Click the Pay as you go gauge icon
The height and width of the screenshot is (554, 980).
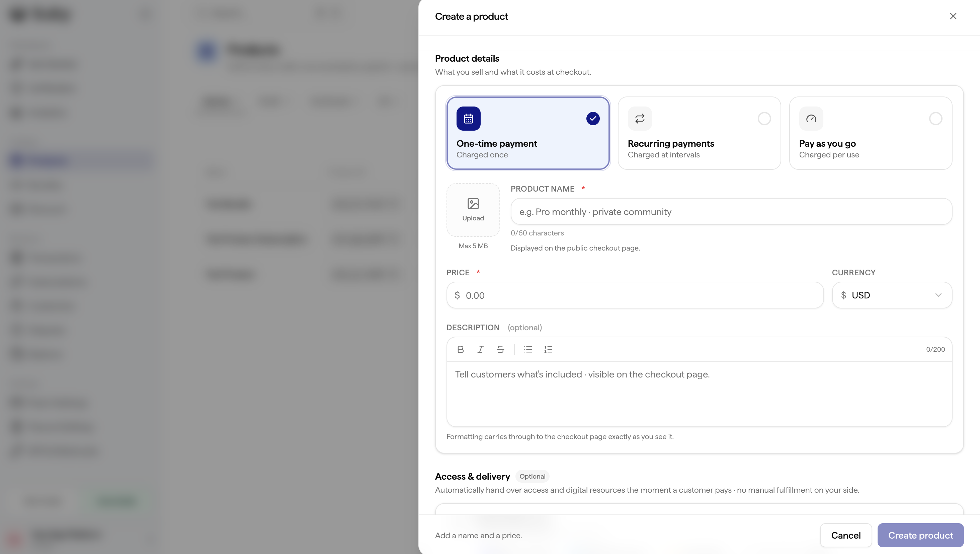[x=811, y=119]
